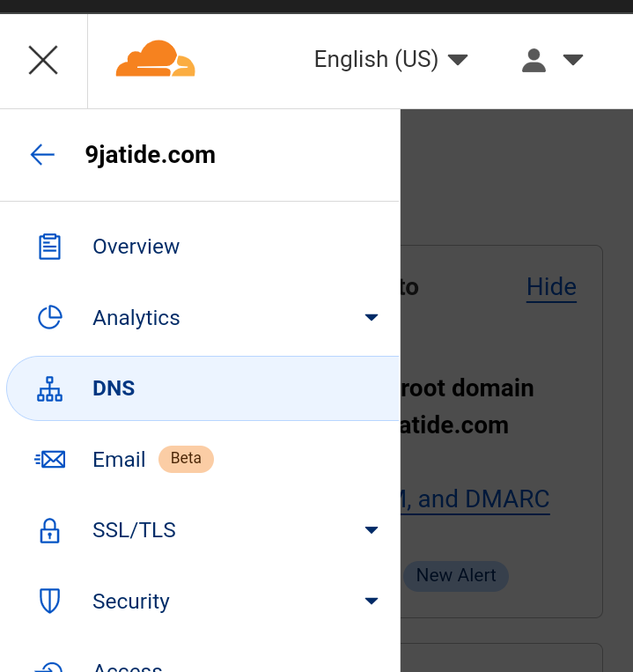The height and width of the screenshot is (672, 633).
Task: Select the 9jatide.com domain title
Action: pyautogui.click(x=151, y=155)
